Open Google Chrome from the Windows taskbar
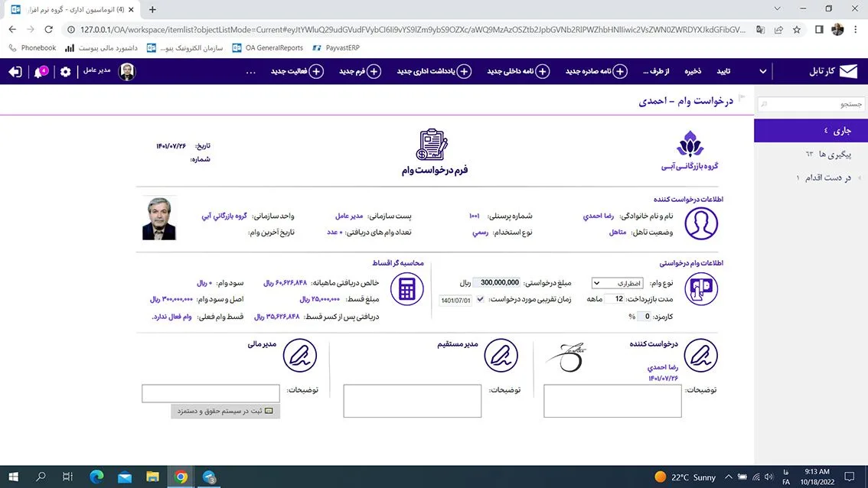Viewport: 868px width, 488px height. pyautogui.click(x=181, y=477)
